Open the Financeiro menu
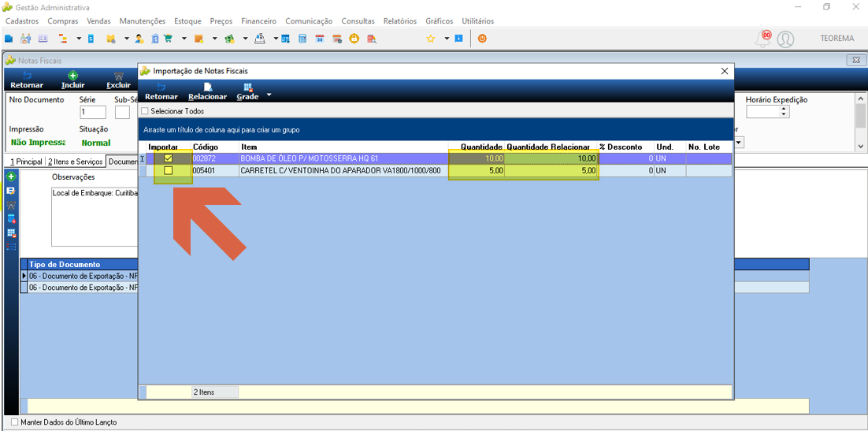Viewport: 868px width, 431px height. point(258,21)
